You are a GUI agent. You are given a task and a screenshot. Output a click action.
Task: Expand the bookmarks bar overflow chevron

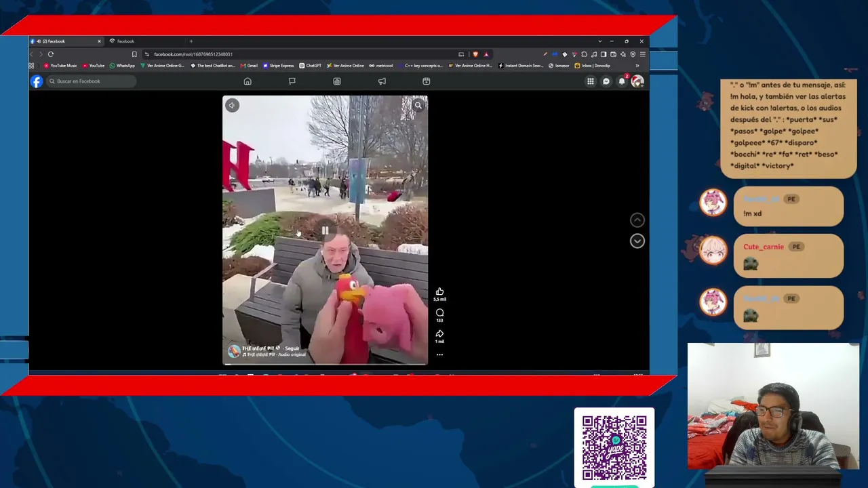click(x=637, y=66)
